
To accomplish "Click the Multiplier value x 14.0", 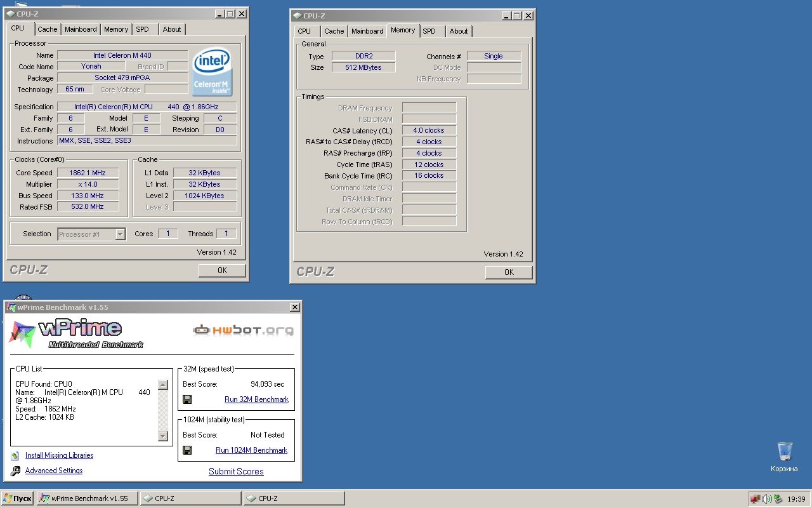I will pyautogui.click(x=88, y=184).
